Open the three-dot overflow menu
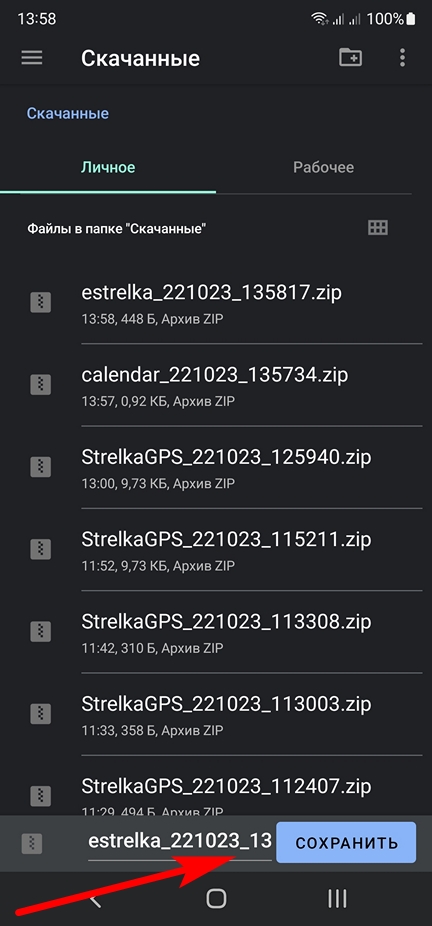 (402, 57)
